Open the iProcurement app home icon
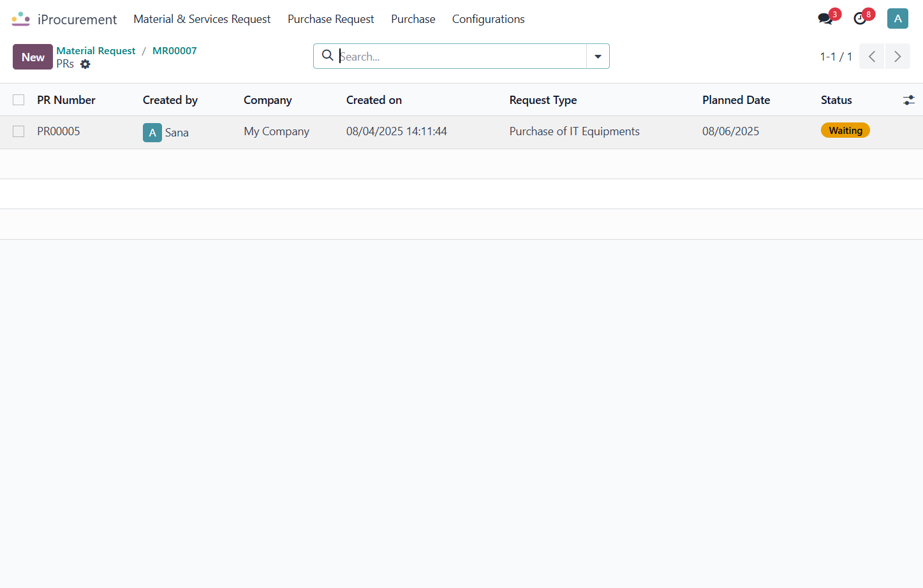Image resolution: width=923 pixels, height=588 pixels. [20, 19]
